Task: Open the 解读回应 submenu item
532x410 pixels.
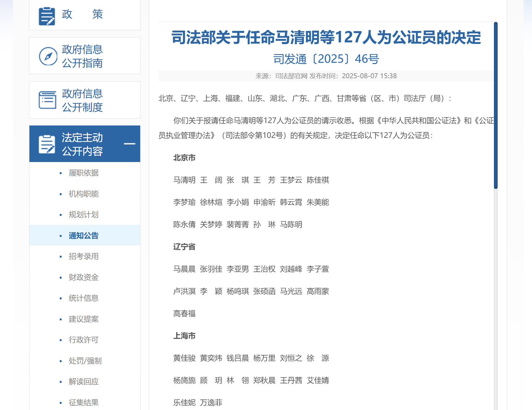Action: tap(84, 382)
